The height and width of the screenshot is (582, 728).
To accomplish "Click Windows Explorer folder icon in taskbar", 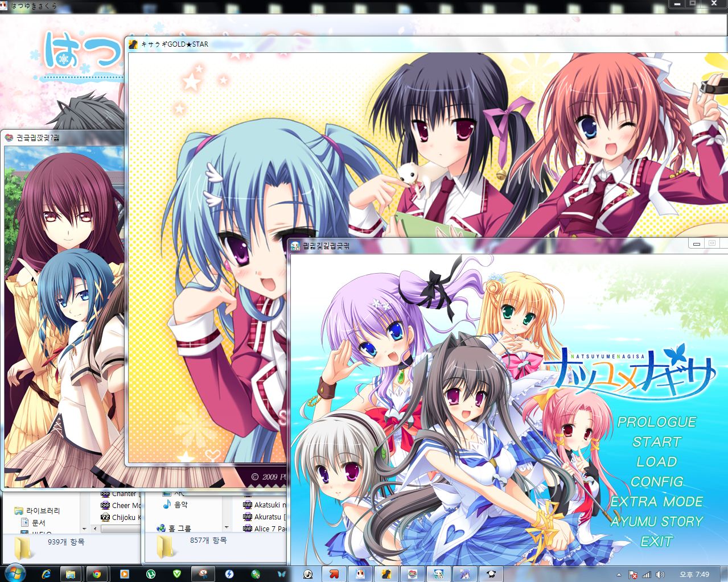I will tap(71, 574).
